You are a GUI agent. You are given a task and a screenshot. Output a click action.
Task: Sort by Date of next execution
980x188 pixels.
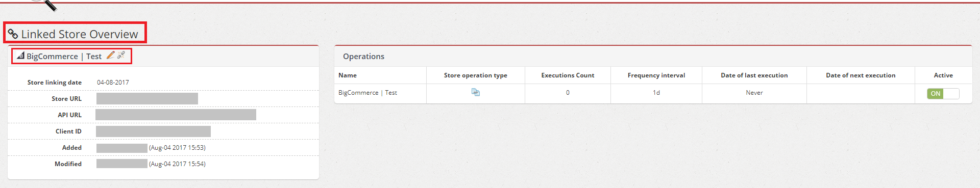861,75
